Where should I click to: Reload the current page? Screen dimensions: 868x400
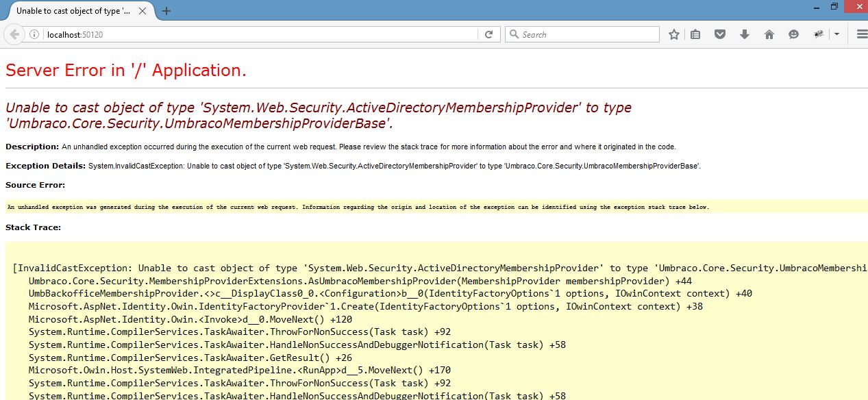(488, 34)
